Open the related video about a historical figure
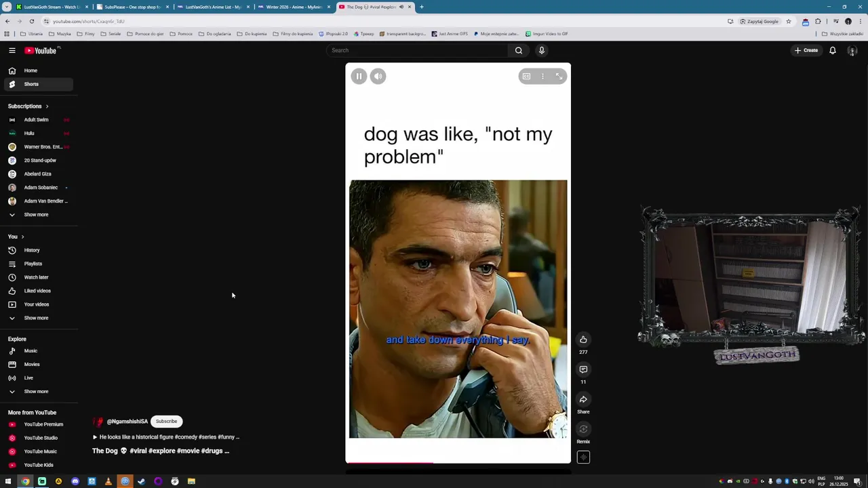This screenshot has width=868, height=488. (166, 437)
